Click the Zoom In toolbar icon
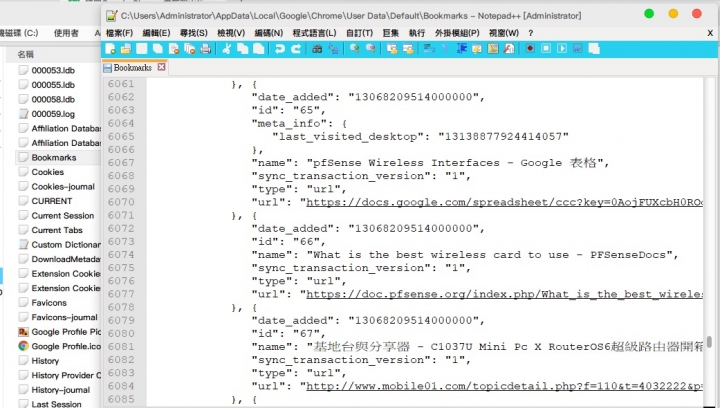The width and height of the screenshot is (720, 408). click(x=354, y=49)
